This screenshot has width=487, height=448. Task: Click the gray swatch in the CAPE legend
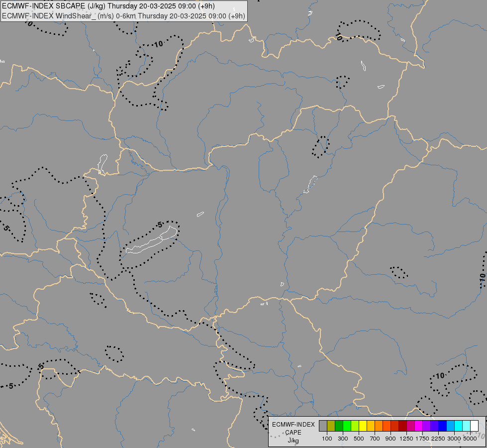[x=323, y=426]
